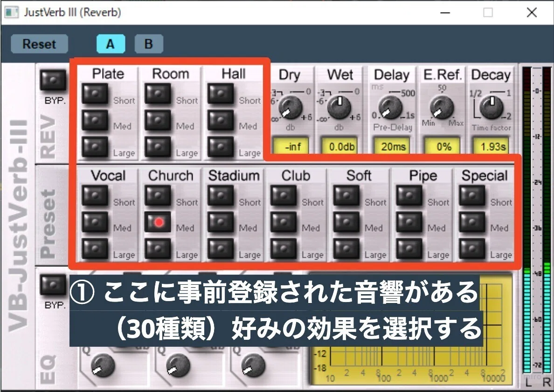Toggle the EQ bypass button
This screenshot has height=392, width=554.
(x=53, y=285)
